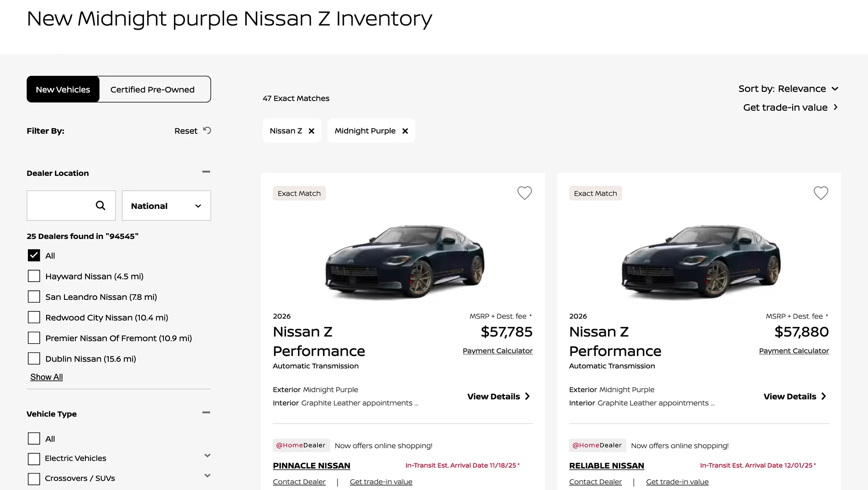Expand the Electric Vehicles subcategory chevron
868x490 pixels.
(207, 456)
